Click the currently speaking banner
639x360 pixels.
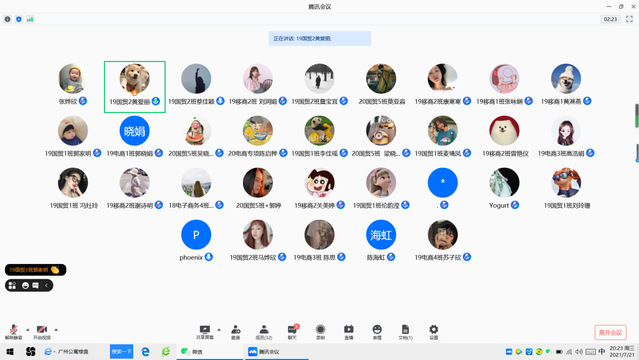320,38
